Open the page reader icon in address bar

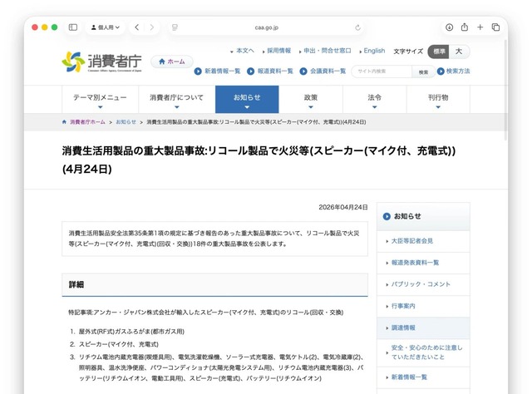tap(175, 27)
